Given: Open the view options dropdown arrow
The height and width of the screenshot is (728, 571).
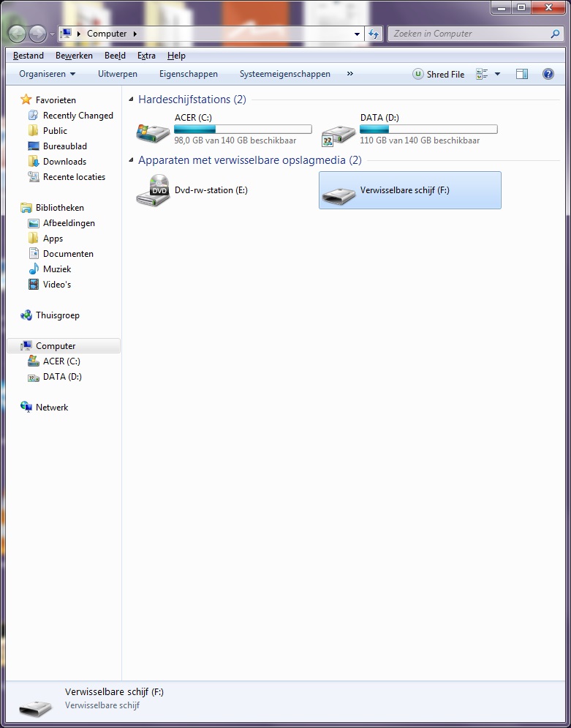Looking at the screenshot, I should 497,75.
